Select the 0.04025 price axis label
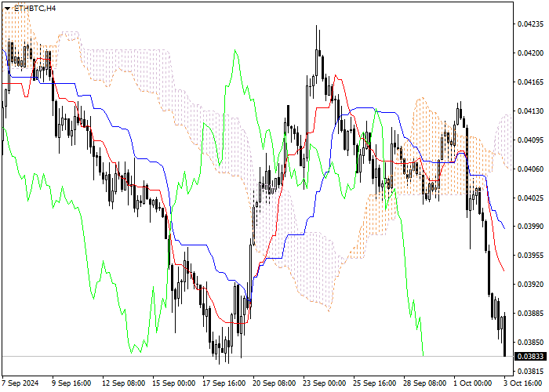This screenshot has width=549, height=392. [531, 198]
